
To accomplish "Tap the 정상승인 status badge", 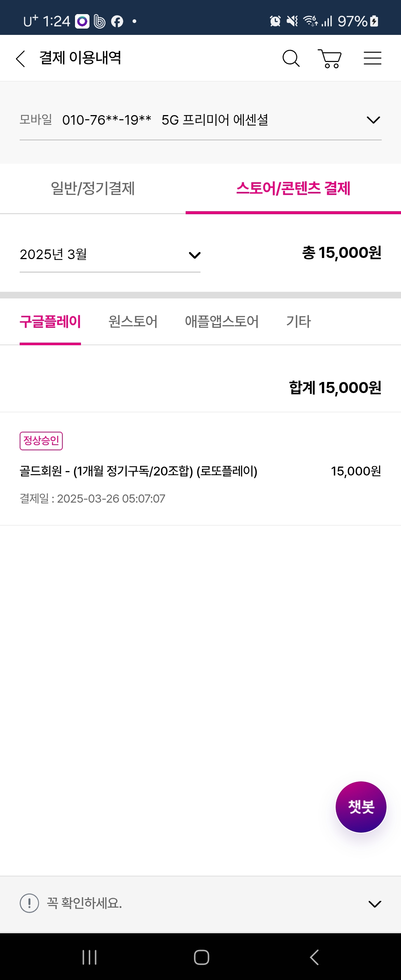I will [x=41, y=441].
